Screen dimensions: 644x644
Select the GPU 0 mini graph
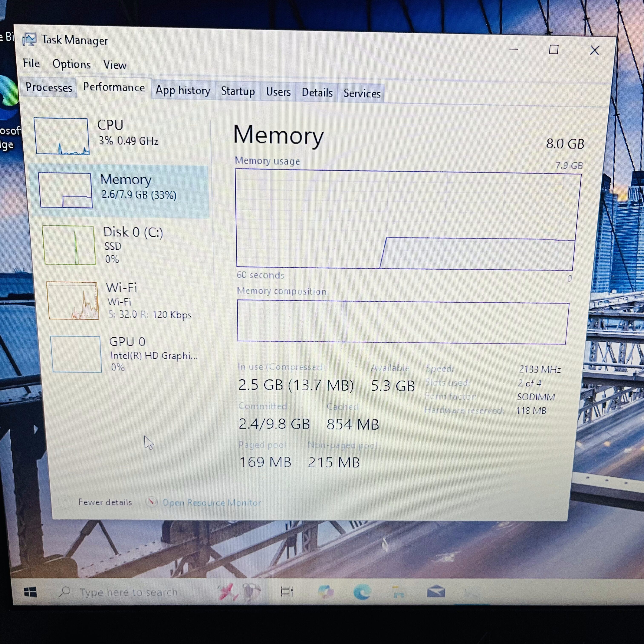click(76, 354)
